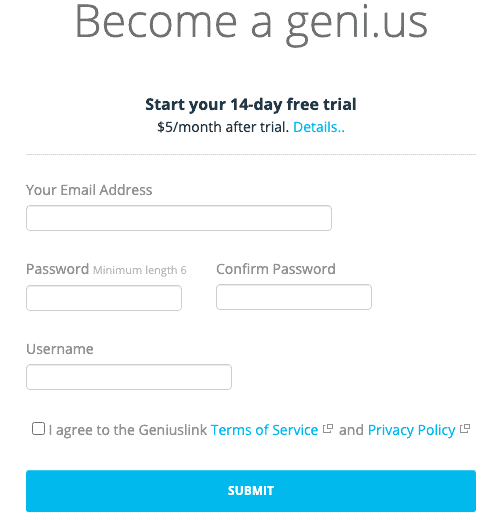Click the 'I agree to the Geniuslink' label text
This screenshot has height=522, width=502.
point(128,430)
